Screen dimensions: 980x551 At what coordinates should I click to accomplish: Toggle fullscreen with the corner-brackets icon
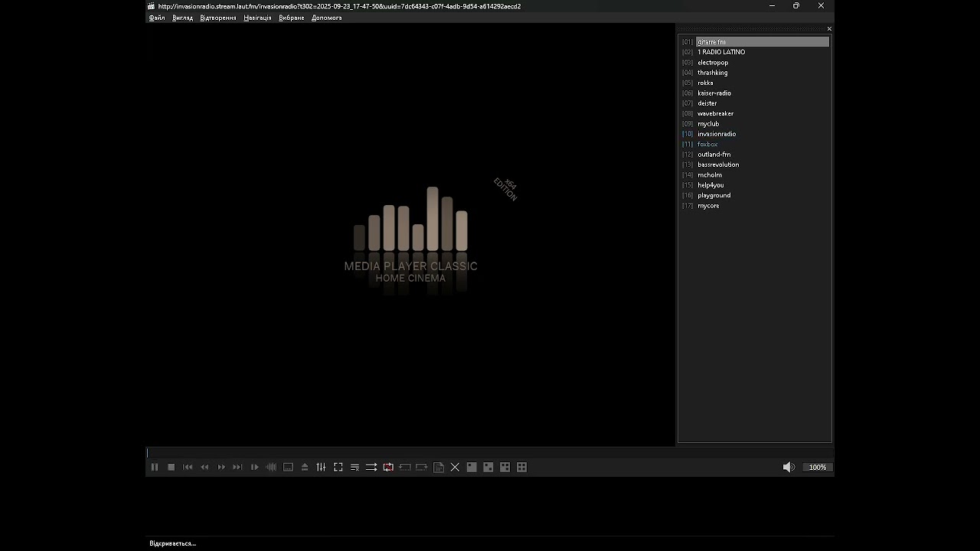pyautogui.click(x=338, y=467)
